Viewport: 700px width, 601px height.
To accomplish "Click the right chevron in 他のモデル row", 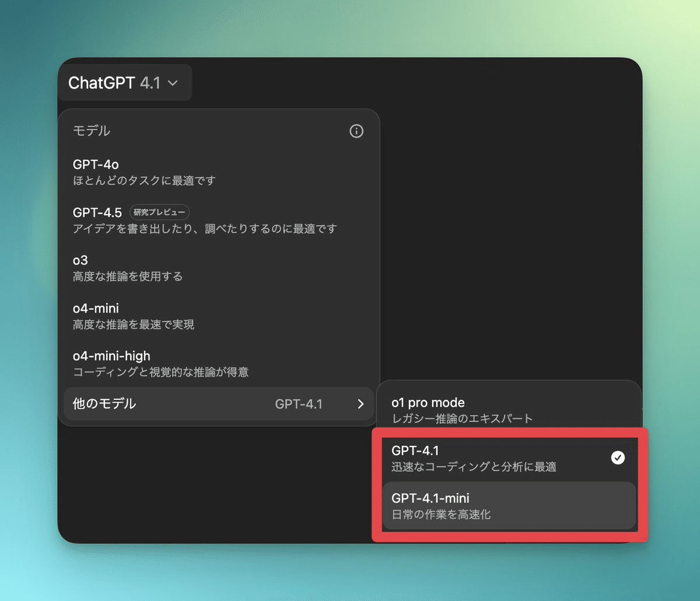I will (360, 404).
